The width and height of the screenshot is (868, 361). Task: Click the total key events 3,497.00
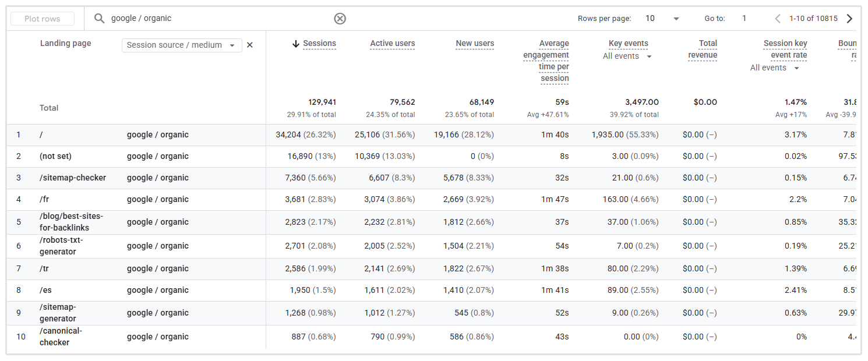(642, 102)
